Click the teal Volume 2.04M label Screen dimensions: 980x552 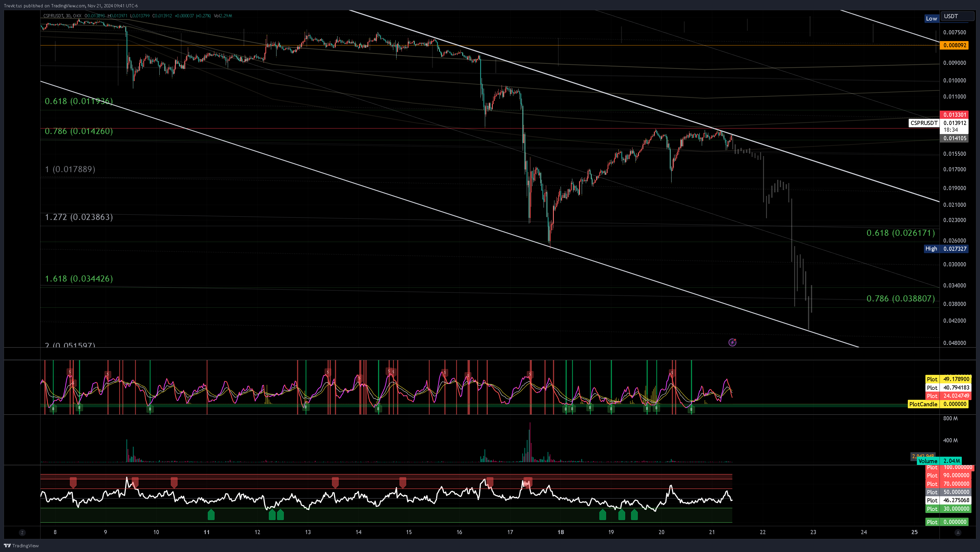coord(939,461)
